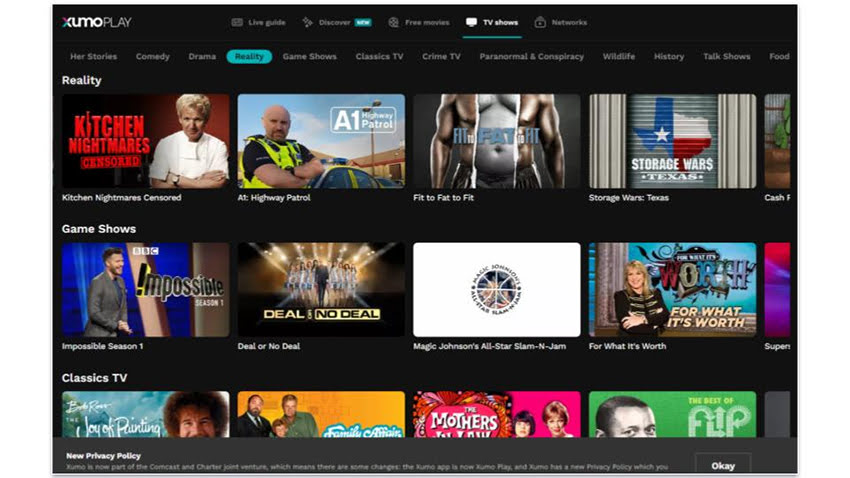Click the For What It's Worth title

(627, 346)
